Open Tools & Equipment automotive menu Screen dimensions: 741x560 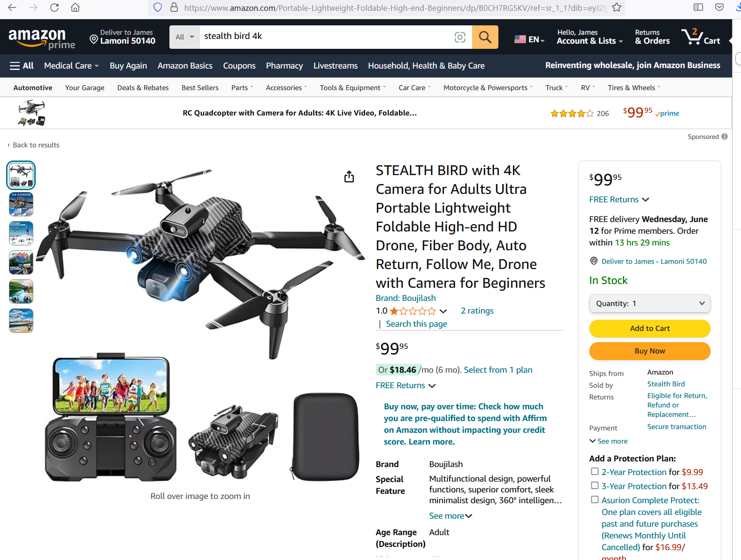click(x=352, y=88)
